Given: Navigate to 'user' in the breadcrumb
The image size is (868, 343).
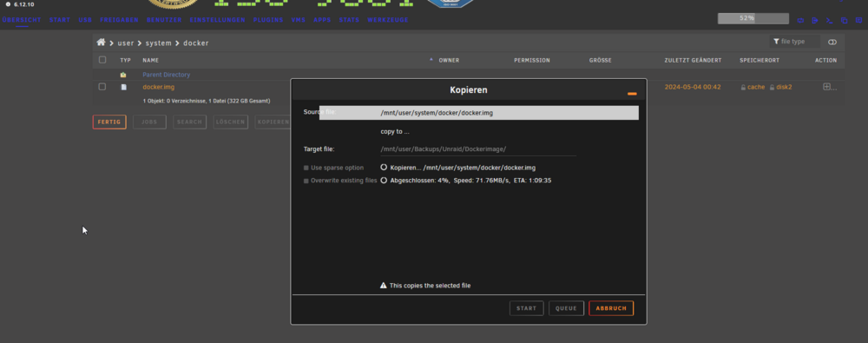Looking at the screenshot, I should pos(126,43).
